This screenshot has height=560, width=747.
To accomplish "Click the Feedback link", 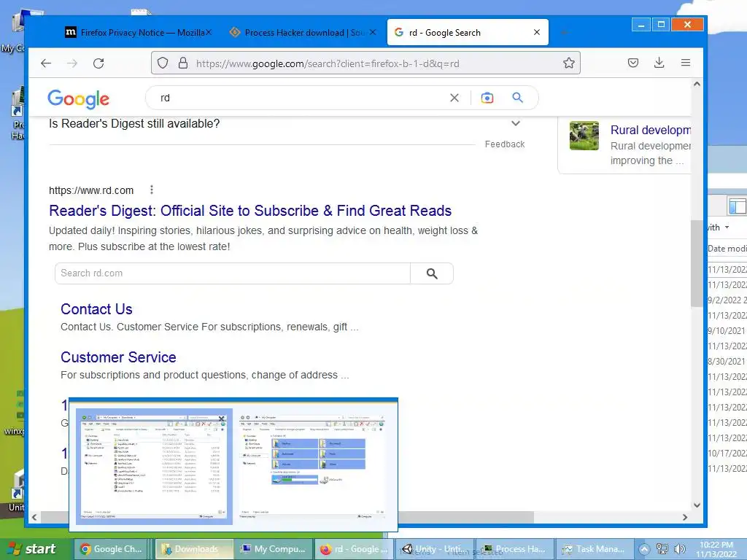I will coord(505,144).
